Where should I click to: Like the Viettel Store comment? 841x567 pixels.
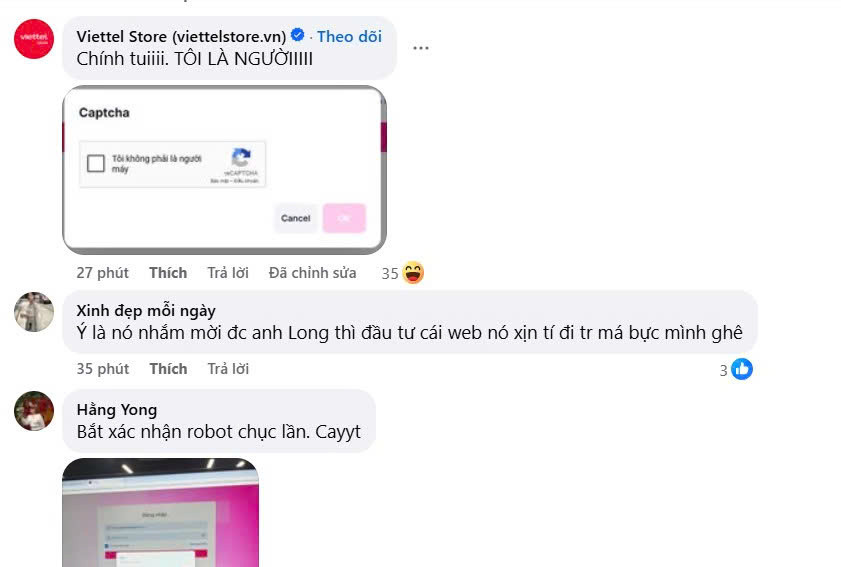(x=168, y=273)
